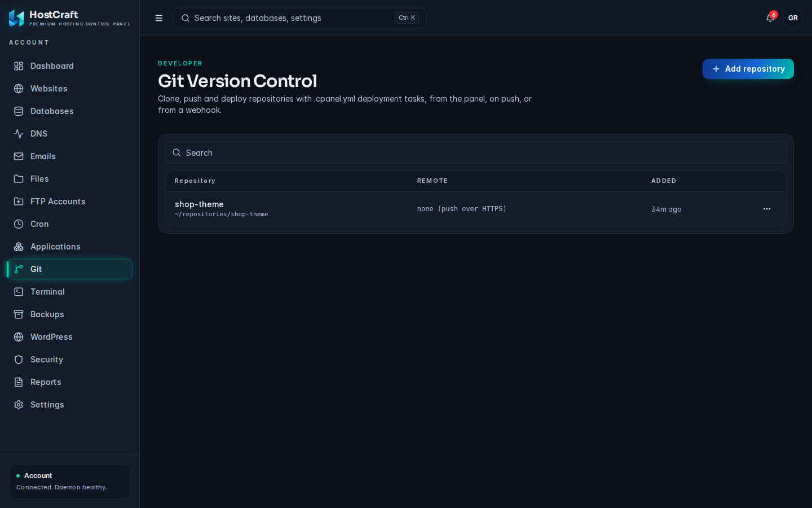Click the Databases cylinder icon in the sidebar
Screen dimensions: 812x508
(x=19, y=111)
